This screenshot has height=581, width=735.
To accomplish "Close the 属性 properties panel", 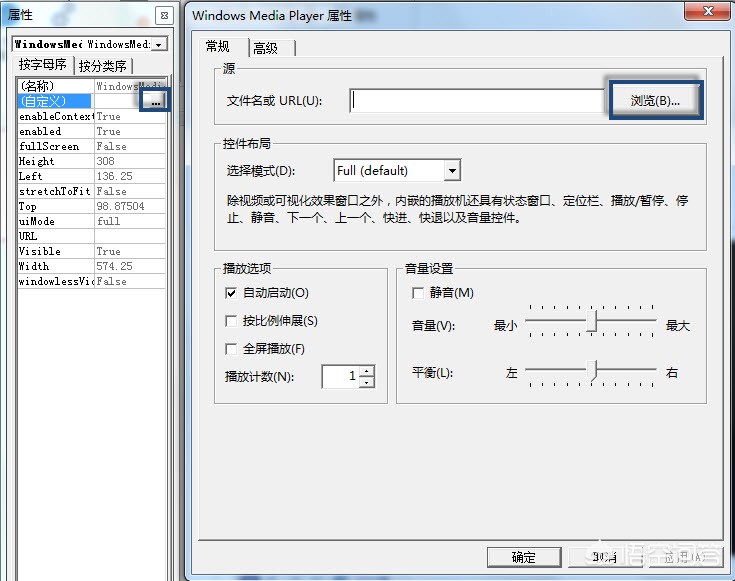I will coord(164,15).
